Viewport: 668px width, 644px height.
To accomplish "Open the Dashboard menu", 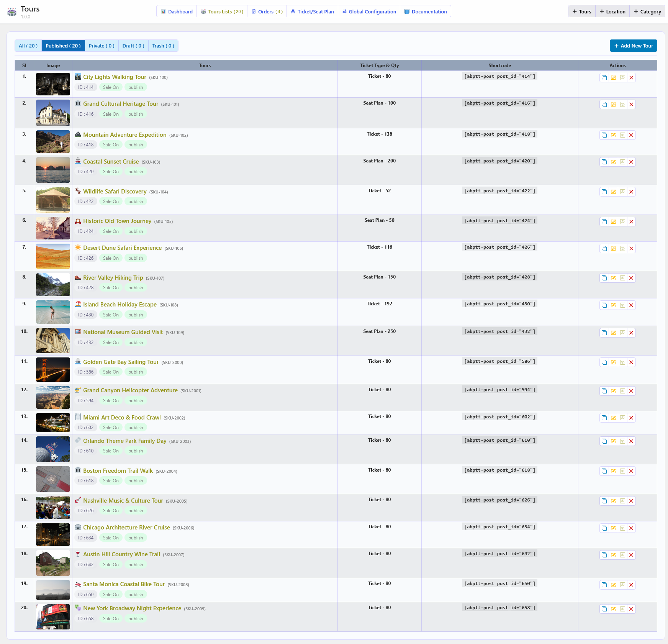I will pyautogui.click(x=177, y=11).
